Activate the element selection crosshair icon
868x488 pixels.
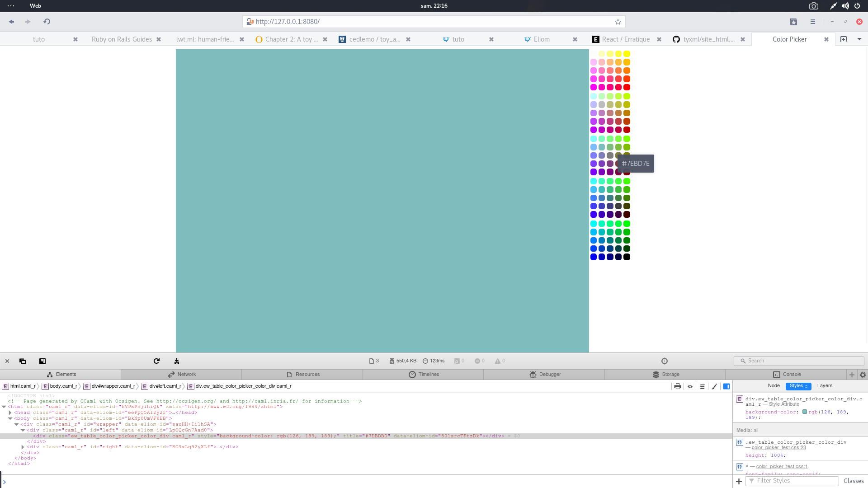click(664, 361)
